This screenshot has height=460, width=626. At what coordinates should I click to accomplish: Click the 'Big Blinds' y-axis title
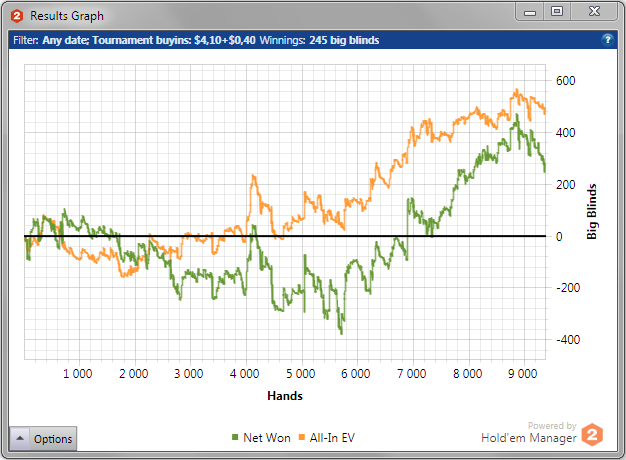[x=592, y=212]
